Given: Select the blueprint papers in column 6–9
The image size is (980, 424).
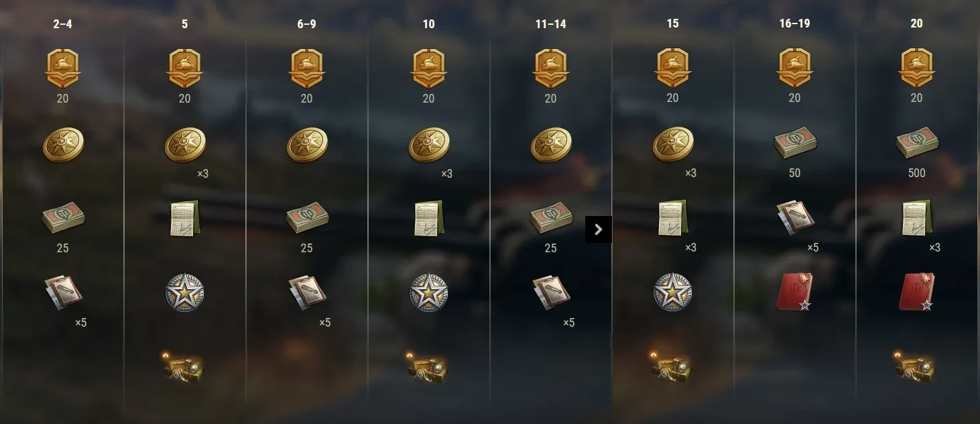Looking at the screenshot, I should coord(307,292).
